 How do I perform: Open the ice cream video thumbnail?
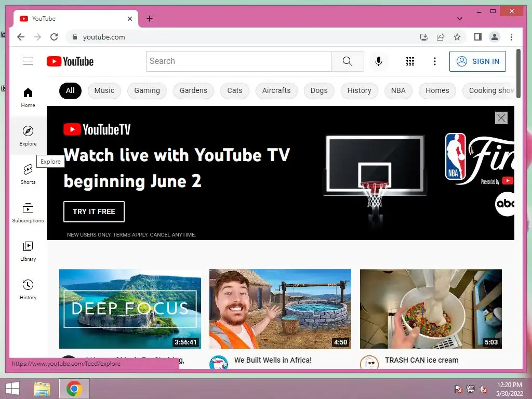[431, 309]
